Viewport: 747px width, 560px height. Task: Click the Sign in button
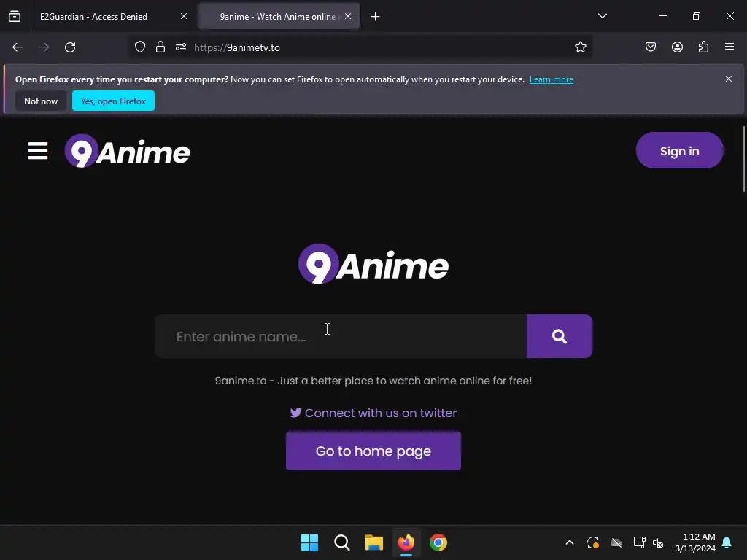[x=679, y=150]
